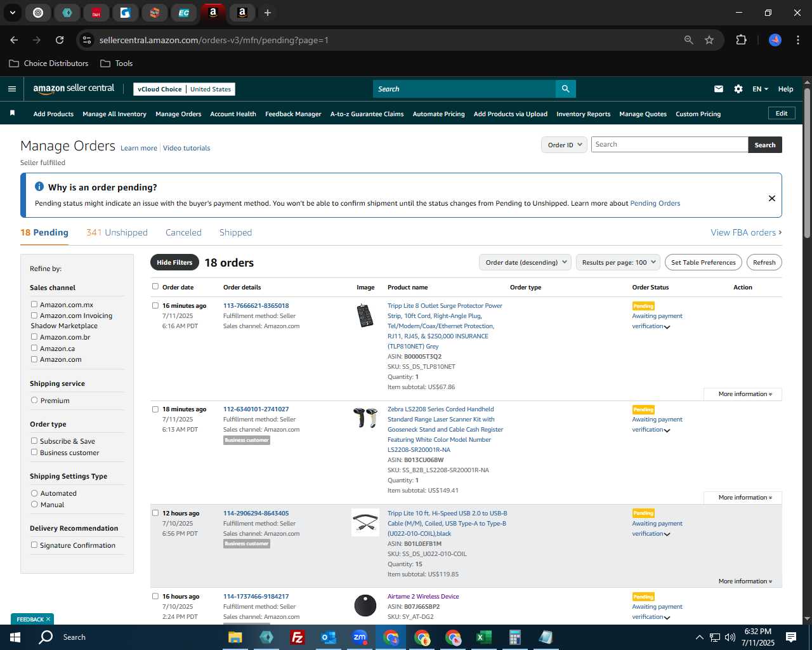The height and width of the screenshot is (650, 812).
Task: Switch to the Shipped orders tab
Action: pos(235,232)
